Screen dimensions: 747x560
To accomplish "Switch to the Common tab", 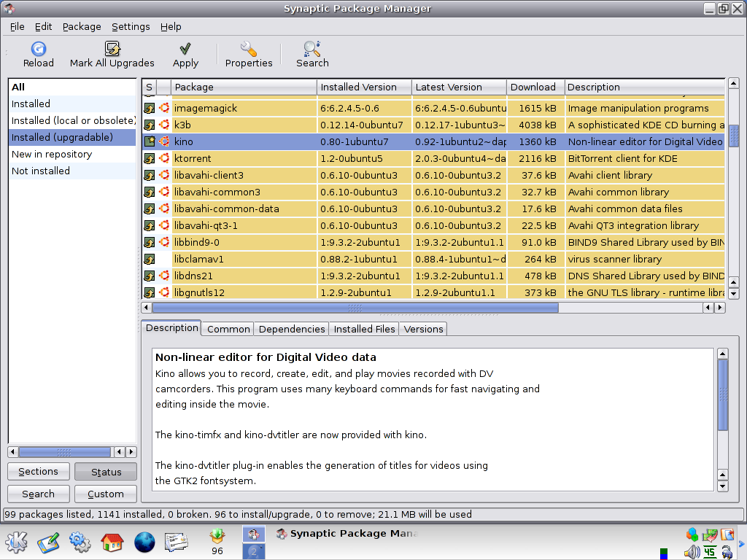I will (x=228, y=329).
